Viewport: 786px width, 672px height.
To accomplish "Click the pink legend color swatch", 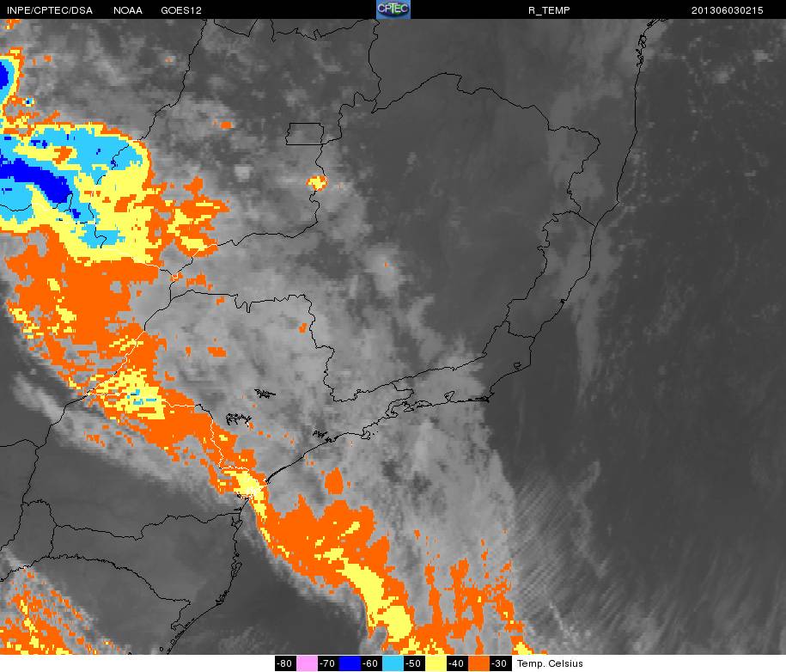I will click(307, 663).
